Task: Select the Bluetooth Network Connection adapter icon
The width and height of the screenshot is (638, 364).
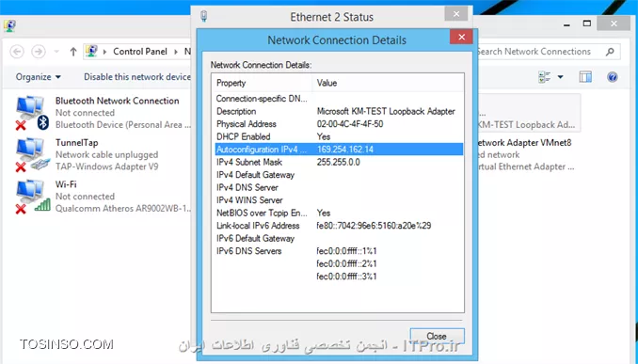Action: (x=32, y=113)
